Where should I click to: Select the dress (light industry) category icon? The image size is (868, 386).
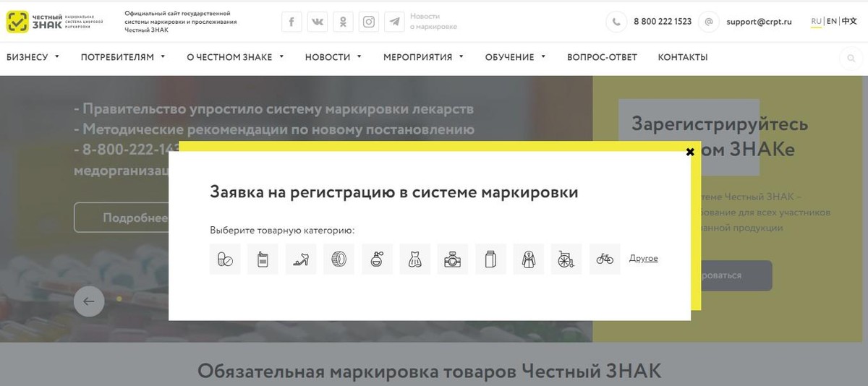pyautogui.click(x=414, y=259)
